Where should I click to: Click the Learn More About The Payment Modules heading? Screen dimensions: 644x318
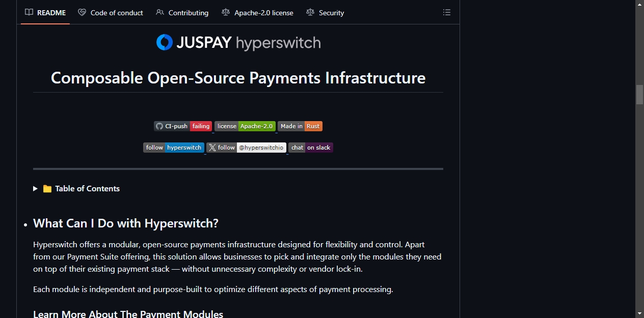coord(128,314)
